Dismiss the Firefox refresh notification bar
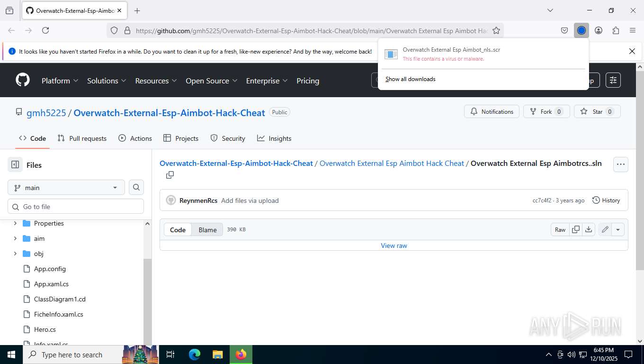The width and height of the screenshot is (644, 364). [x=632, y=51]
